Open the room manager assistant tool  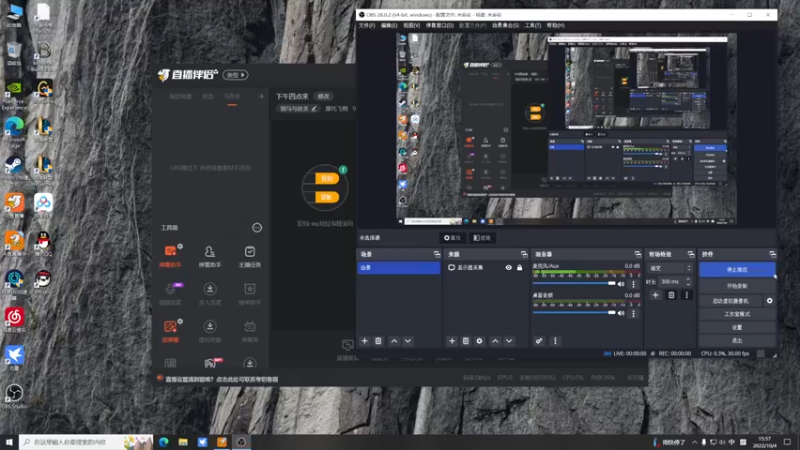point(210,257)
